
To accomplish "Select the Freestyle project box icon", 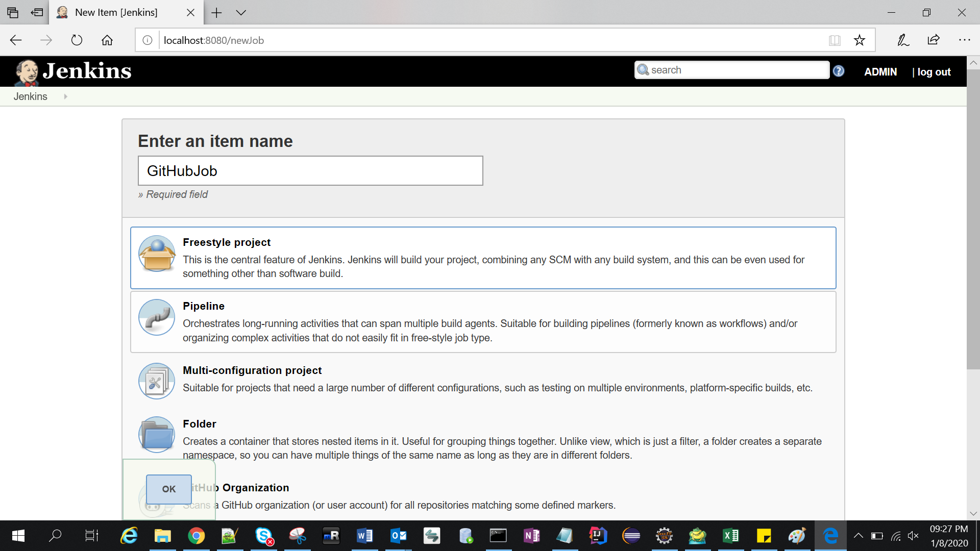I will pyautogui.click(x=157, y=254).
